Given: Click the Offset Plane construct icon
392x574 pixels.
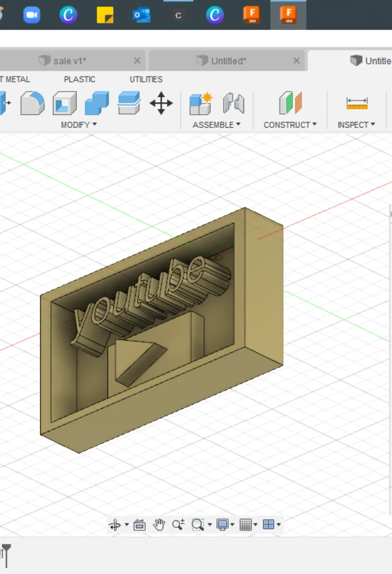Looking at the screenshot, I should click(290, 103).
